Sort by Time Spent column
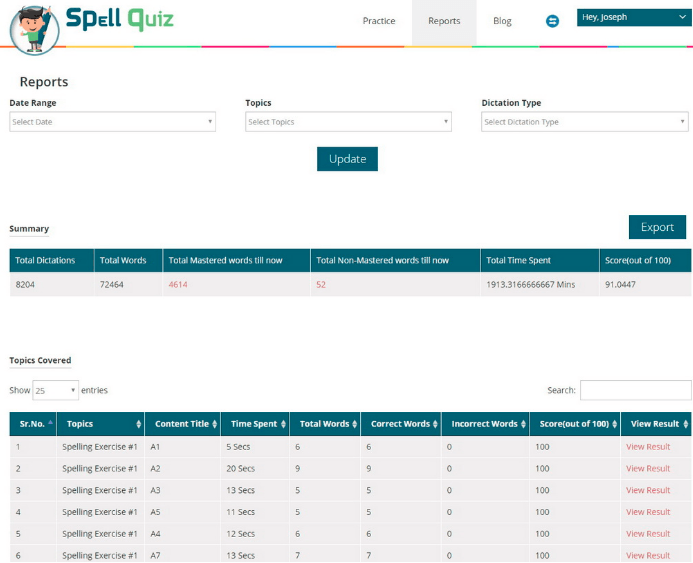 point(283,424)
